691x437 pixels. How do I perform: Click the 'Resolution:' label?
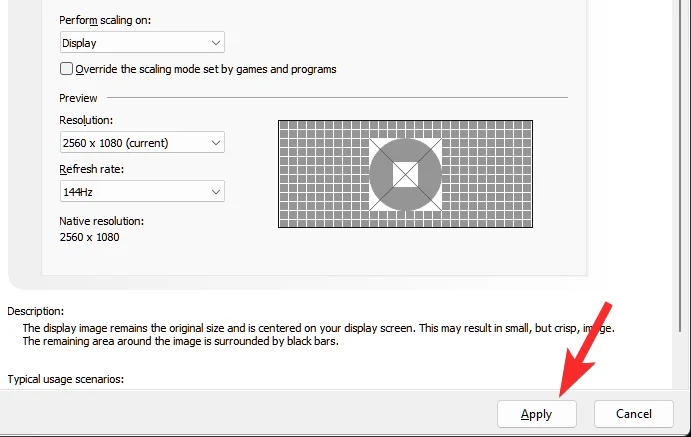[86, 120]
